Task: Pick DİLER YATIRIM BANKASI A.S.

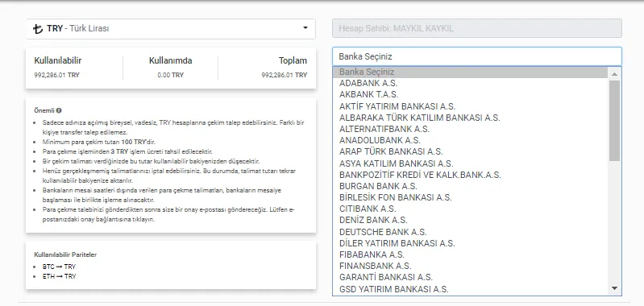Action: 470,243
